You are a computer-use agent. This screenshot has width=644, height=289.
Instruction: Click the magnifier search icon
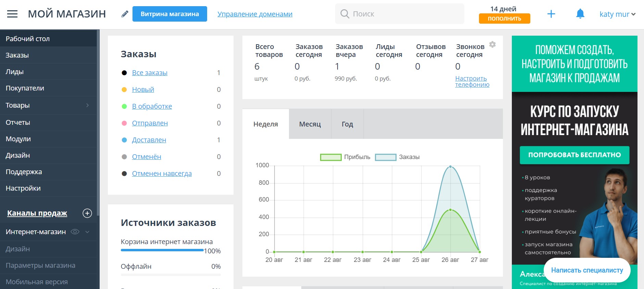tap(345, 14)
